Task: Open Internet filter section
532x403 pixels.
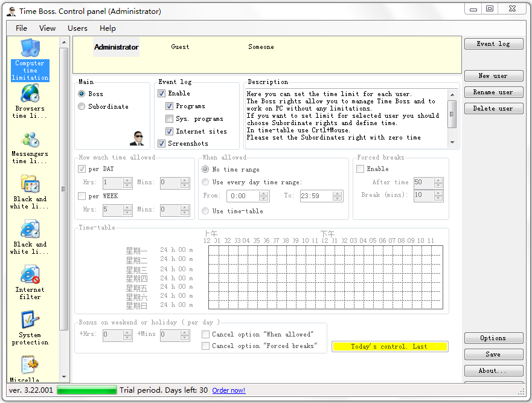Action: pos(30,283)
